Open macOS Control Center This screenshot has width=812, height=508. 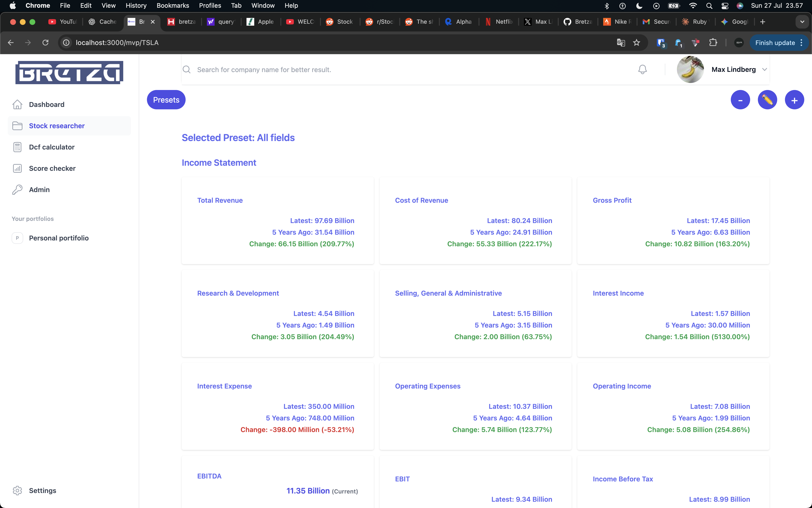[725, 6]
